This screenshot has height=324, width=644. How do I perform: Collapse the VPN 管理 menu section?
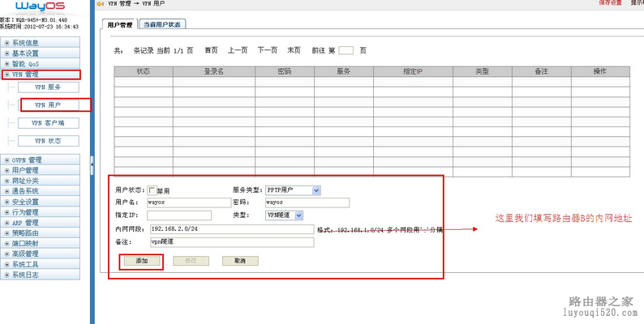[x=41, y=75]
